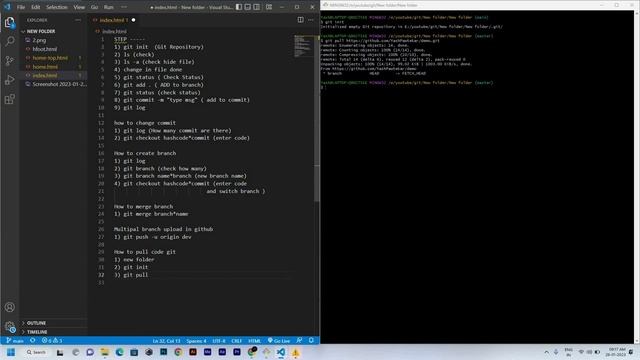Open the Source Control view

pos(10,60)
